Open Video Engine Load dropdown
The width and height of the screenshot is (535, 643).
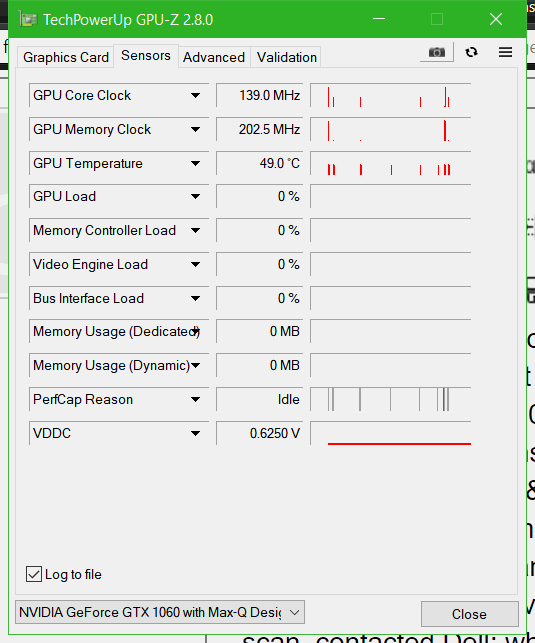pyautogui.click(x=196, y=264)
